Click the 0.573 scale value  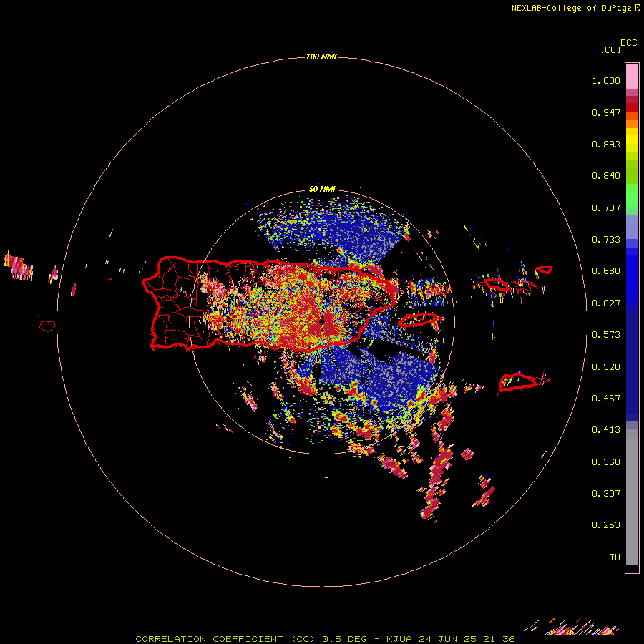pos(606,335)
